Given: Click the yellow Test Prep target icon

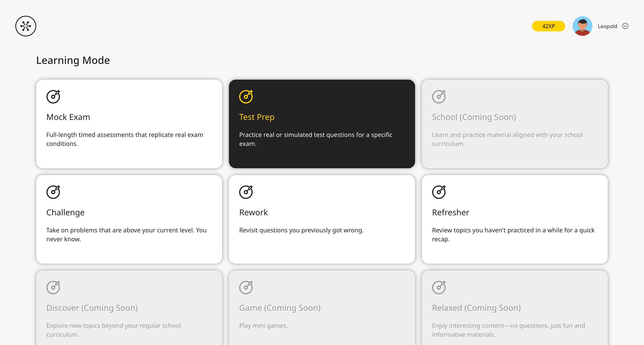Looking at the screenshot, I should [246, 96].
